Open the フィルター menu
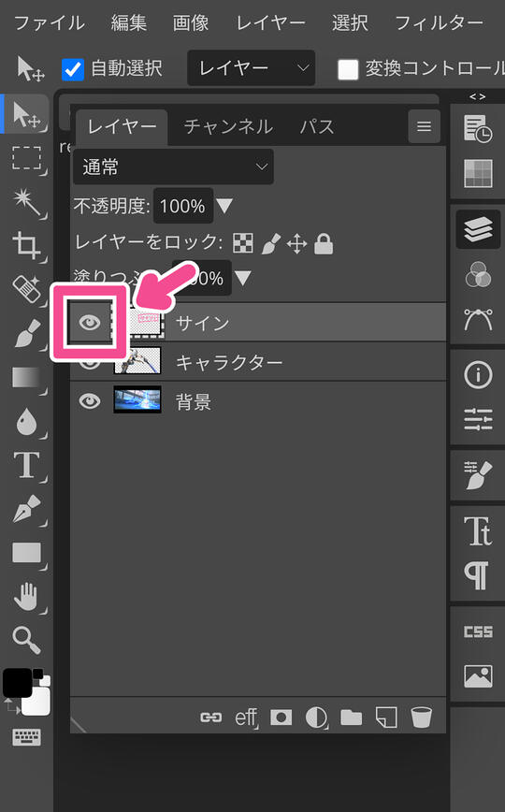 (439, 22)
